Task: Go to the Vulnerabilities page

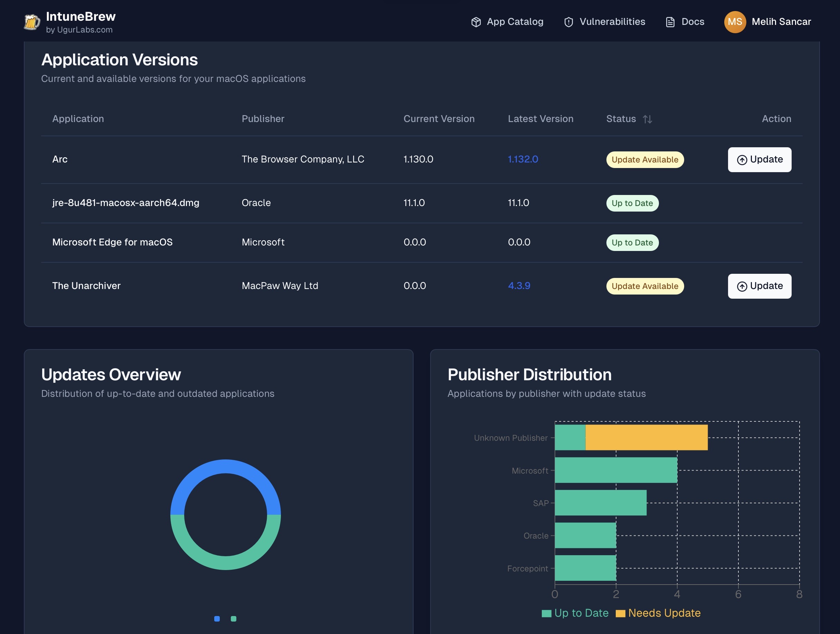Action: pyautogui.click(x=605, y=22)
